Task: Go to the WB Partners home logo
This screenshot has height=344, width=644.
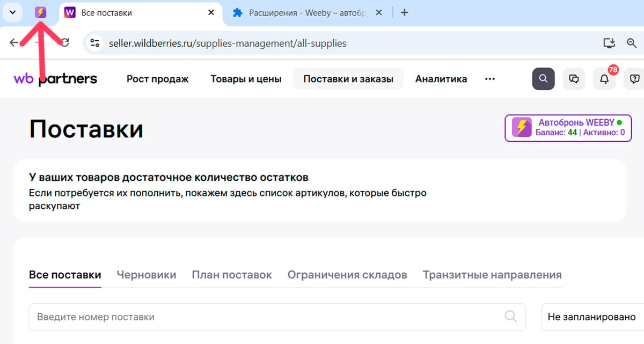Action: (x=55, y=79)
